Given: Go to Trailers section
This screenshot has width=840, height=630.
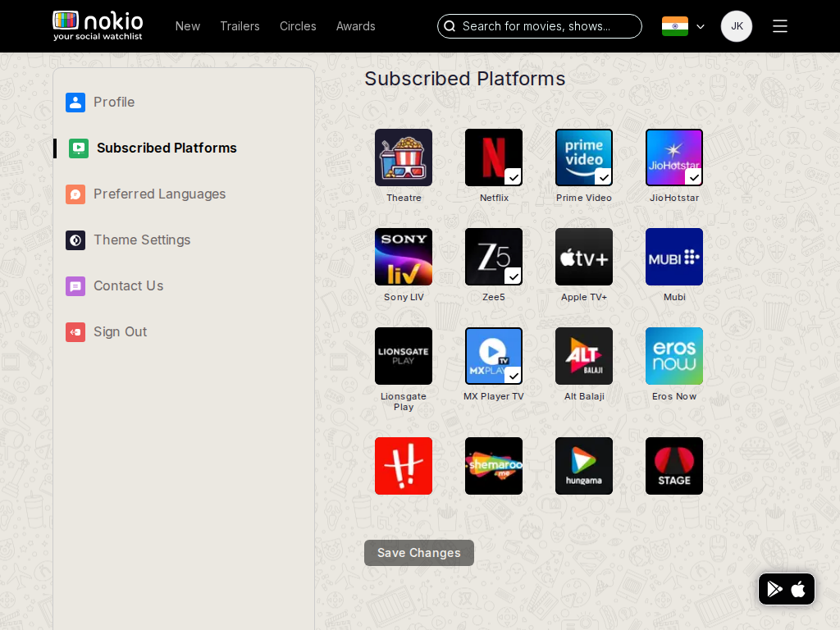Looking at the screenshot, I should tap(240, 26).
